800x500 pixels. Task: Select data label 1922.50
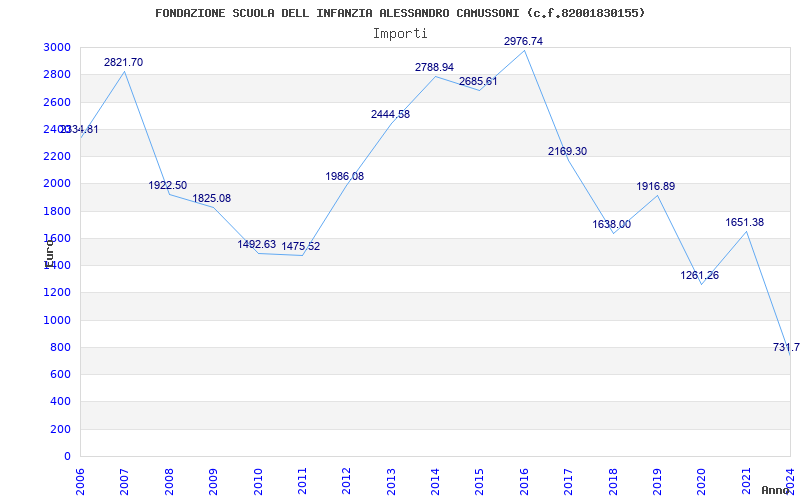point(168,186)
